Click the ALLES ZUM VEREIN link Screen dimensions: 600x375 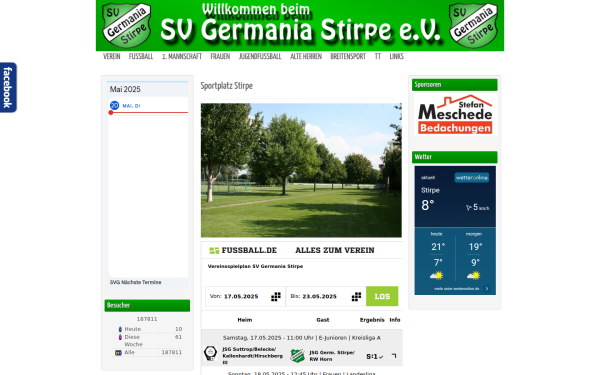(x=335, y=250)
